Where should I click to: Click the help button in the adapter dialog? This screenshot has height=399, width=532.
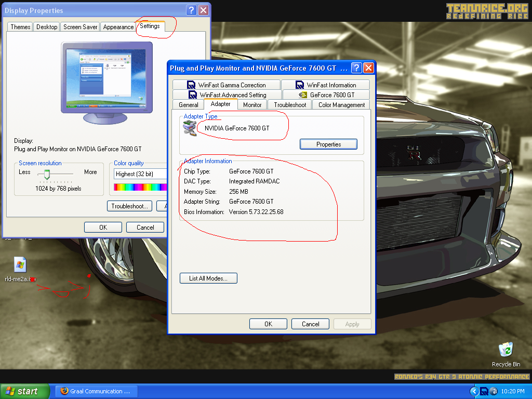(356, 68)
